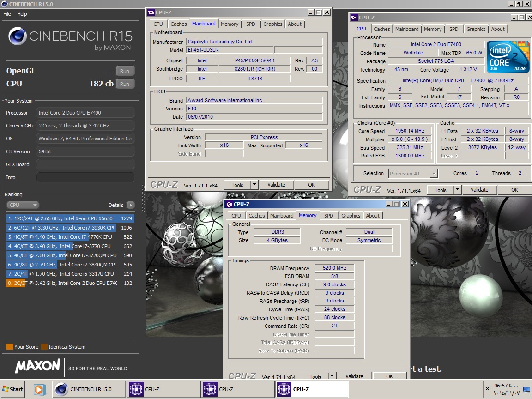
Task: Show hidden system tray icons arrow
Action: pyautogui.click(x=488, y=389)
